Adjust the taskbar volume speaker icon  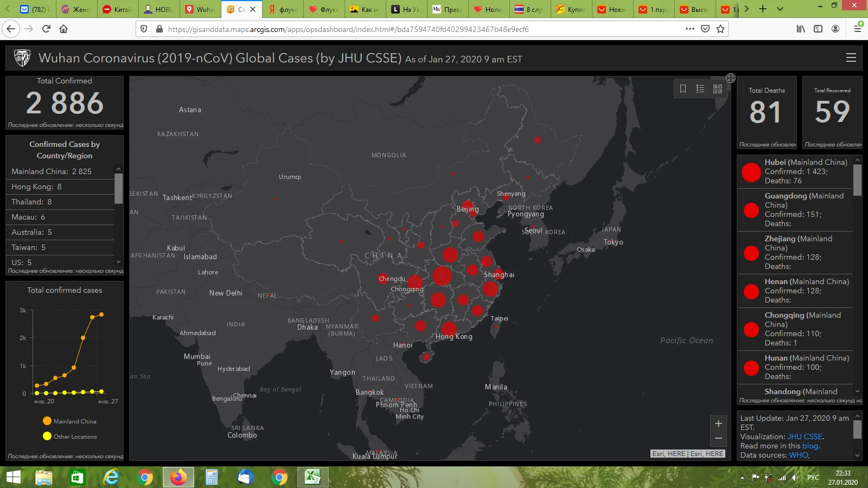coord(795,478)
